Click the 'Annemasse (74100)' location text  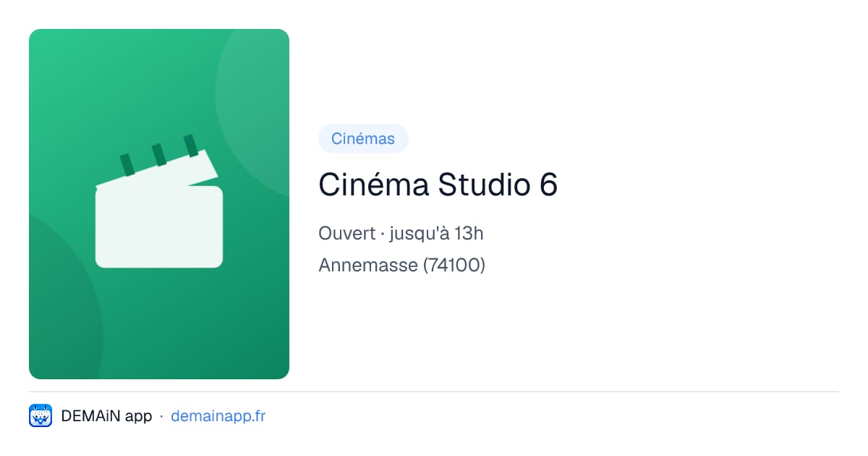pyautogui.click(x=401, y=265)
